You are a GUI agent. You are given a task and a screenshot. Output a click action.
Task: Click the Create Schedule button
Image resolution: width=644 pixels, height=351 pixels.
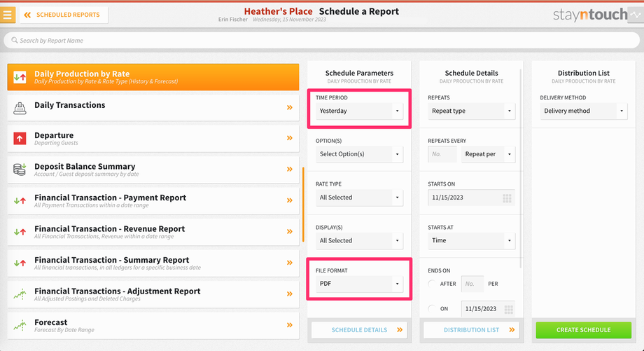[x=583, y=330]
